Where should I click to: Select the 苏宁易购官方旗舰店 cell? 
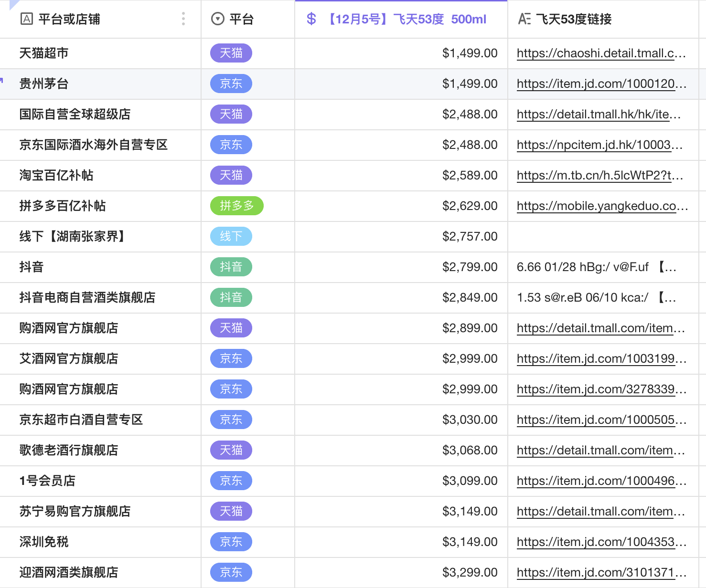(x=100, y=512)
